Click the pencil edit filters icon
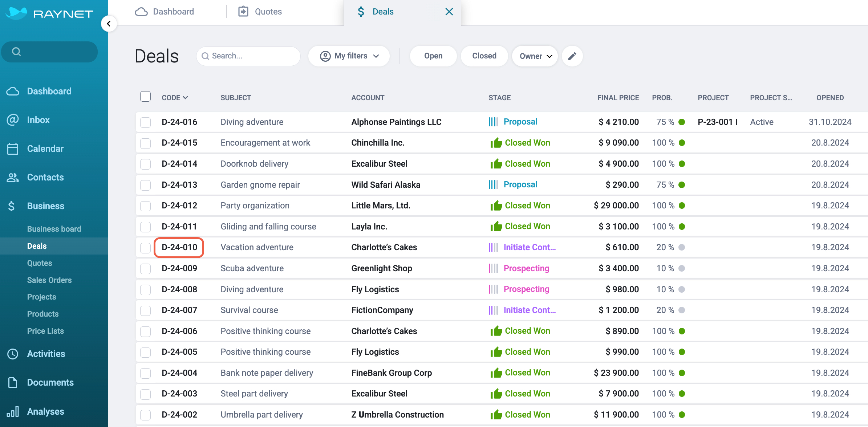The height and width of the screenshot is (427, 868). (572, 56)
